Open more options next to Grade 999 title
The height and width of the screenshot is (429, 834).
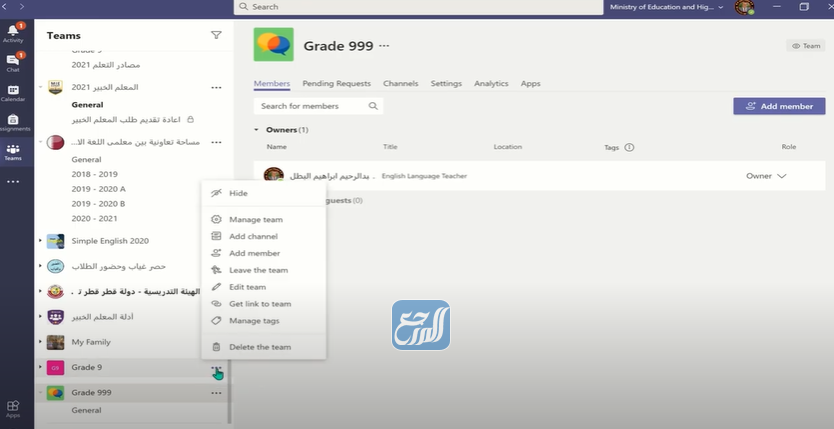[384, 46]
